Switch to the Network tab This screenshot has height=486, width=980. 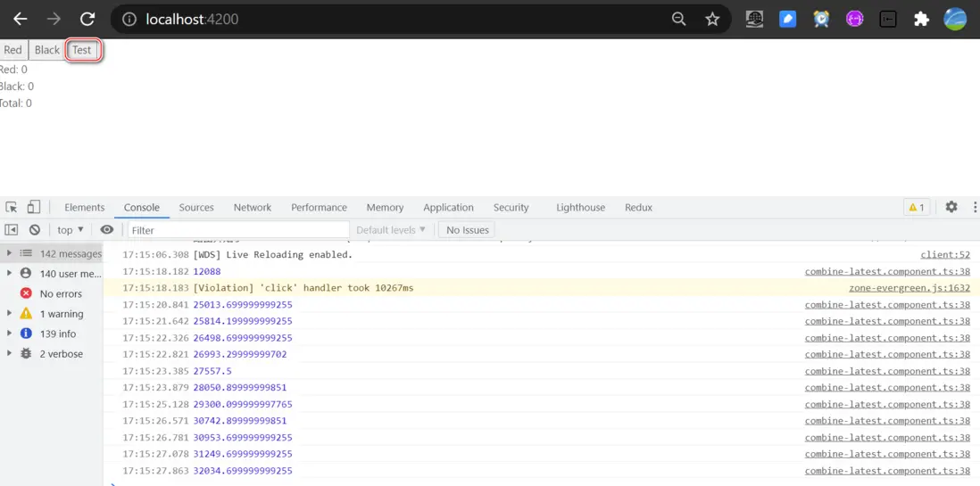(252, 207)
